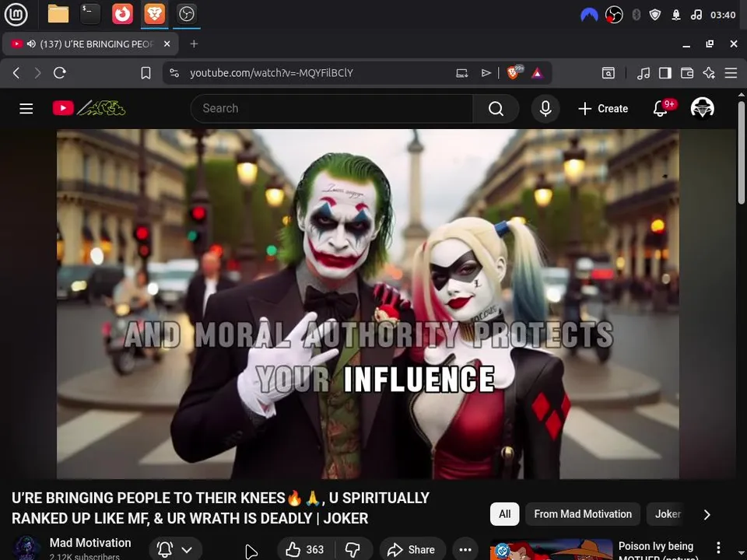The image size is (747, 560).
Task: Open the Brave main hamburger menu
Action: 731,73
